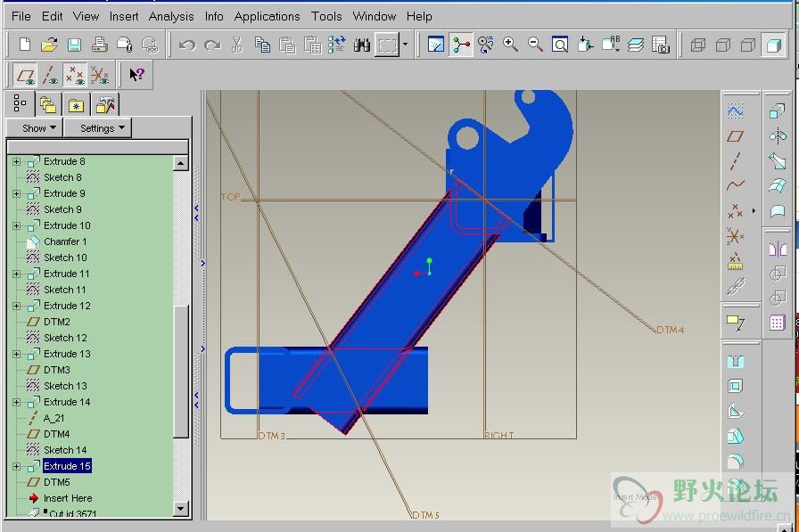799x532 pixels.
Task: Select the Revolve tool in the right toolbar
Action: coord(777,136)
